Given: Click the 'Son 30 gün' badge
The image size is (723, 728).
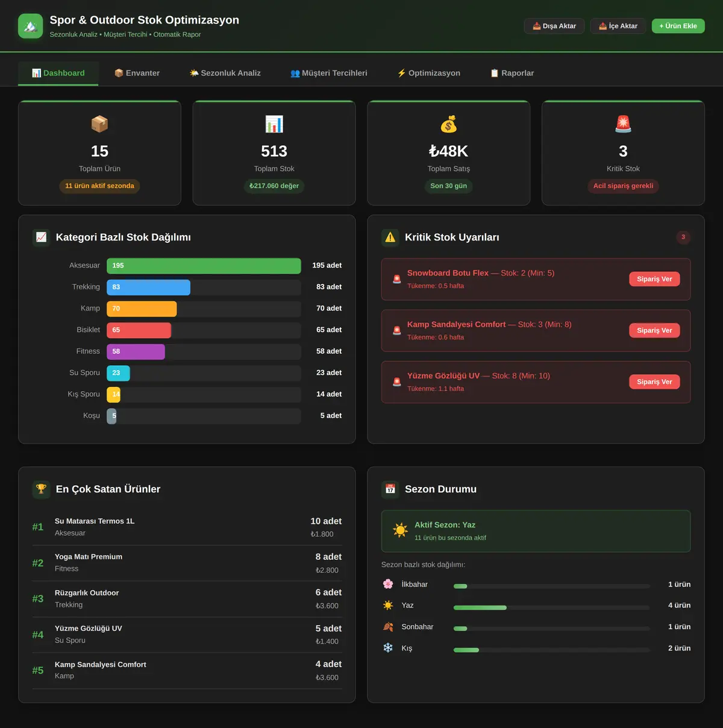Looking at the screenshot, I should coord(449,186).
